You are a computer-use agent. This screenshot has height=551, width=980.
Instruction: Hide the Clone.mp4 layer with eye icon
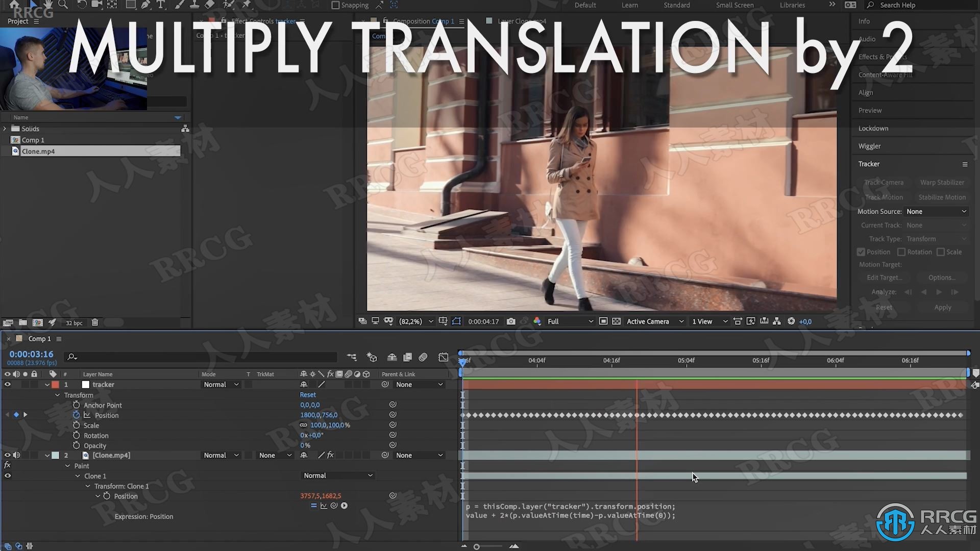tap(8, 455)
